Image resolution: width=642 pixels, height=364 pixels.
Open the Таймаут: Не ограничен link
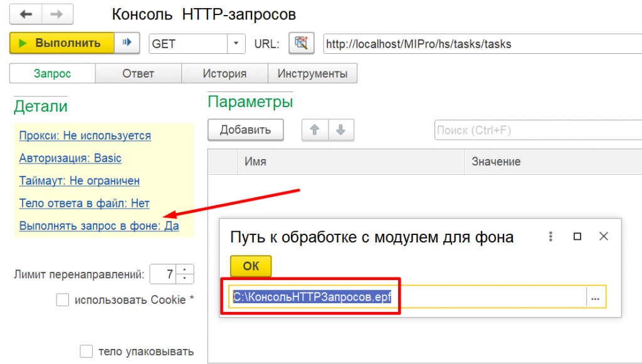80,180
